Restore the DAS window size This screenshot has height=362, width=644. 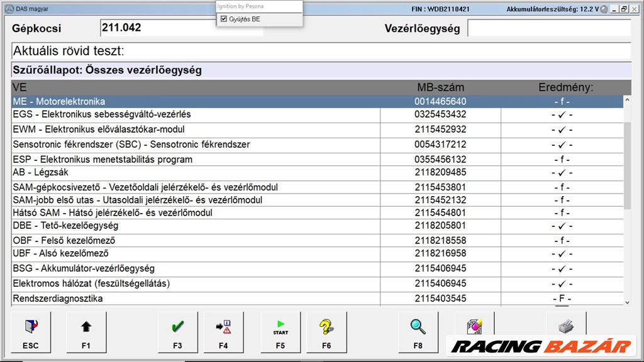[x=625, y=9]
